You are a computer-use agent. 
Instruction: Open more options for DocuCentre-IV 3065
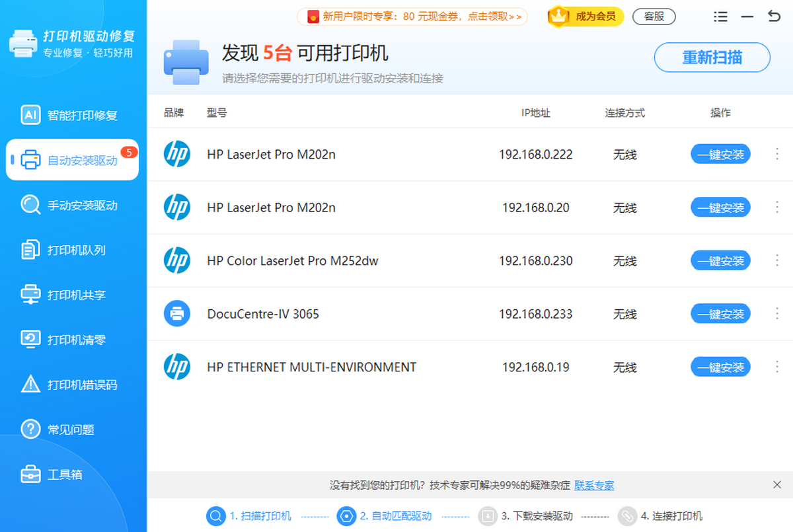(x=777, y=314)
